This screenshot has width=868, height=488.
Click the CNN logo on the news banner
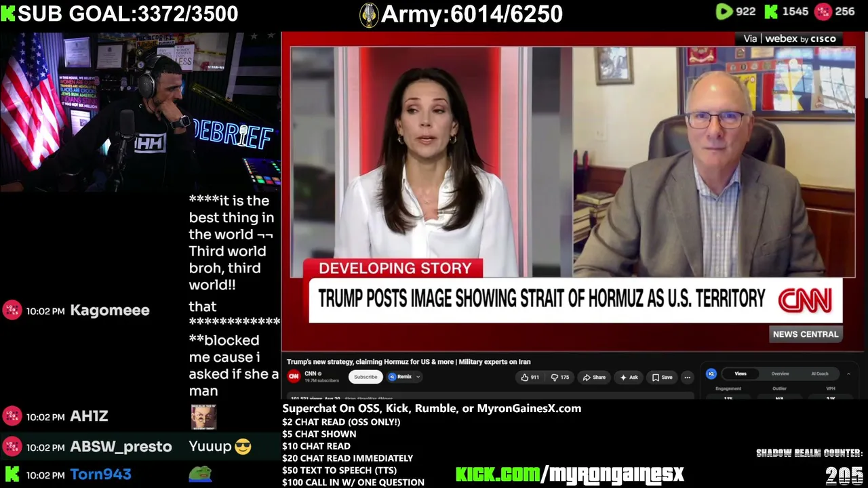coord(804,300)
